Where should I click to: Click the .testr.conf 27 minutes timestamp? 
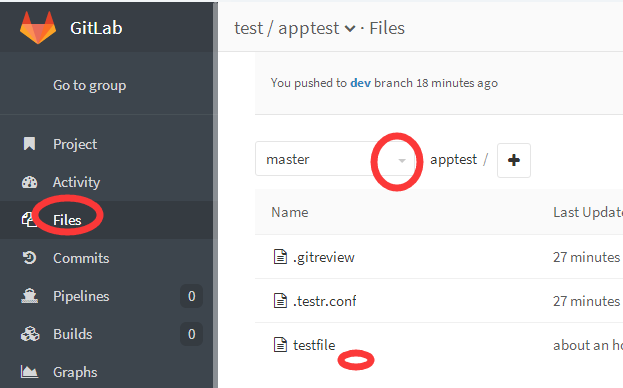[587, 301]
